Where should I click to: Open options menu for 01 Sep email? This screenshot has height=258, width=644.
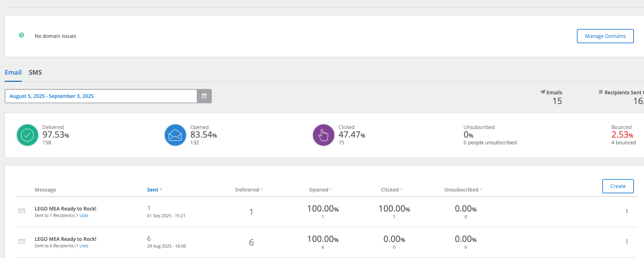pos(626,211)
